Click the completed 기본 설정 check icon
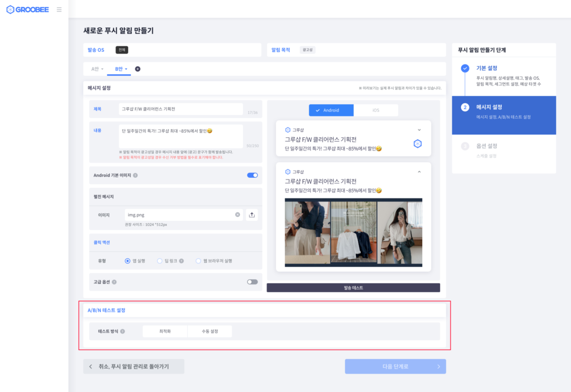The image size is (571, 392). 465,68
